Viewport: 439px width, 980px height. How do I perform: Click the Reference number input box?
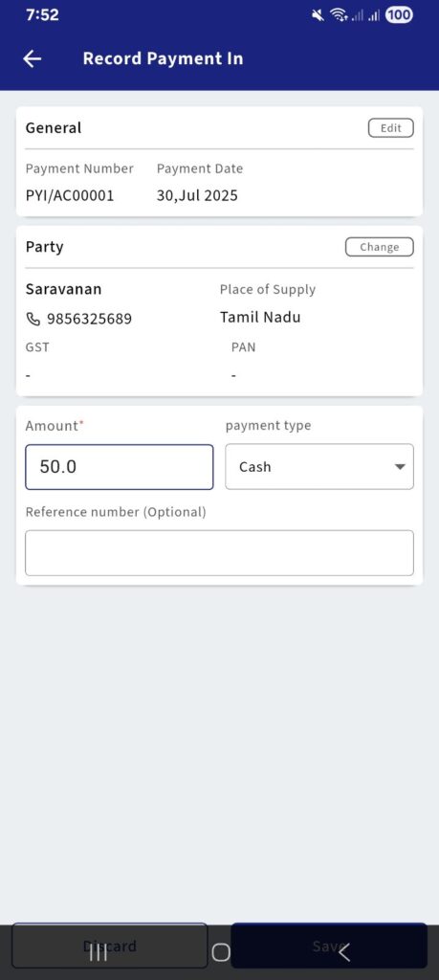coord(219,553)
